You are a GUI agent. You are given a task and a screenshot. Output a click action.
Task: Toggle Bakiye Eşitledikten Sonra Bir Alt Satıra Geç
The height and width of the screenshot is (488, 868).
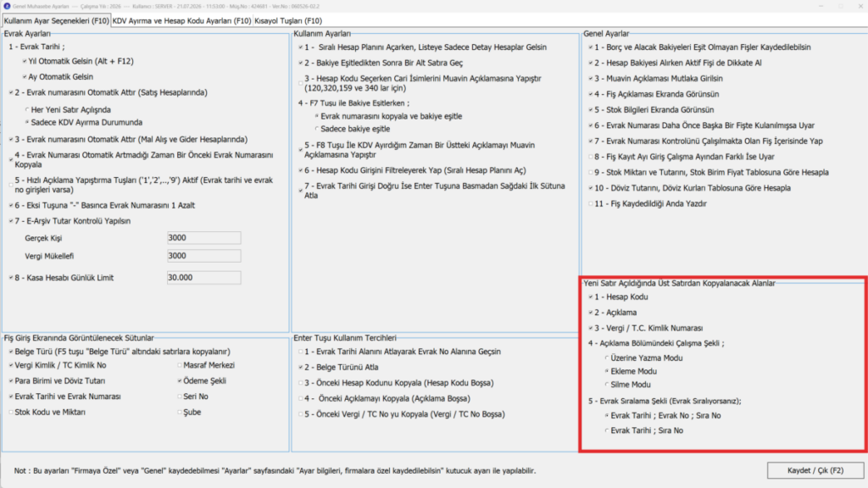tap(301, 63)
